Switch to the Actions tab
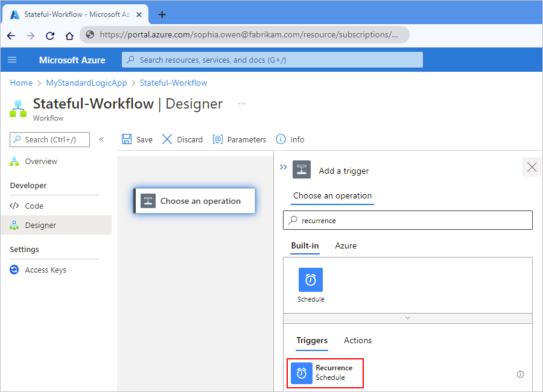 pos(358,340)
